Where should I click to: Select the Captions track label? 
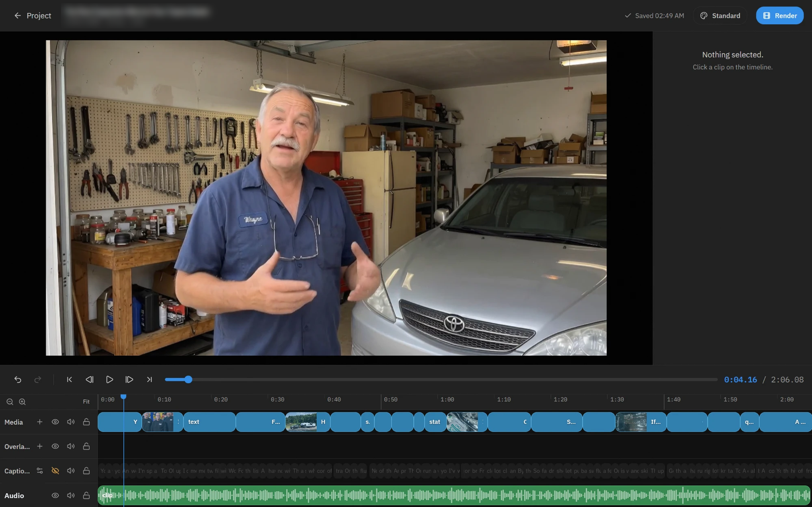coord(17,471)
